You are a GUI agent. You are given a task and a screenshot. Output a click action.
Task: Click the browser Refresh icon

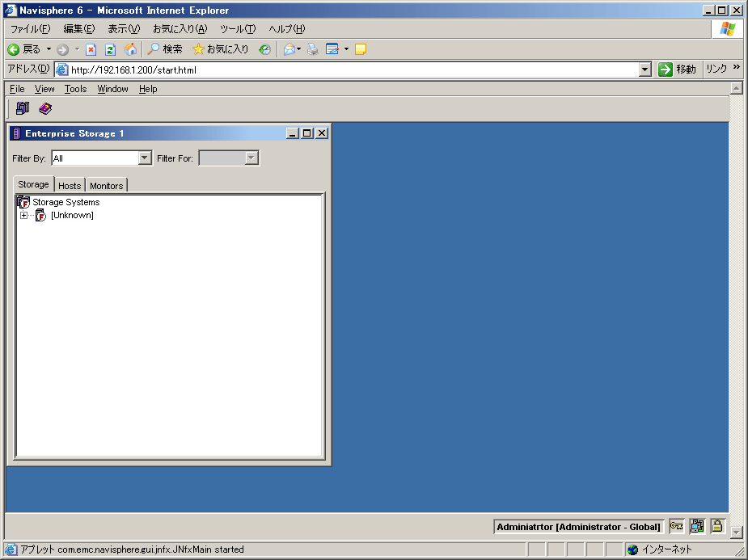(111, 49)
